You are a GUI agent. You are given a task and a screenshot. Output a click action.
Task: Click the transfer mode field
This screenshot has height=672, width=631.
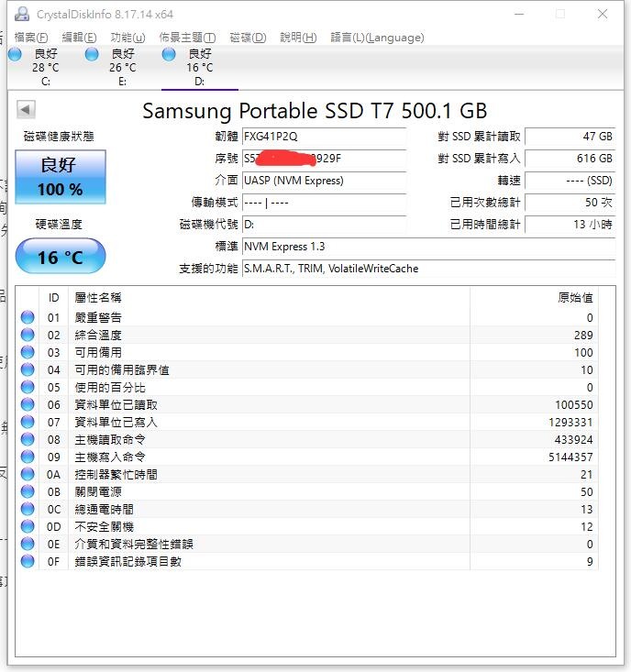click(x=324, y=203)
